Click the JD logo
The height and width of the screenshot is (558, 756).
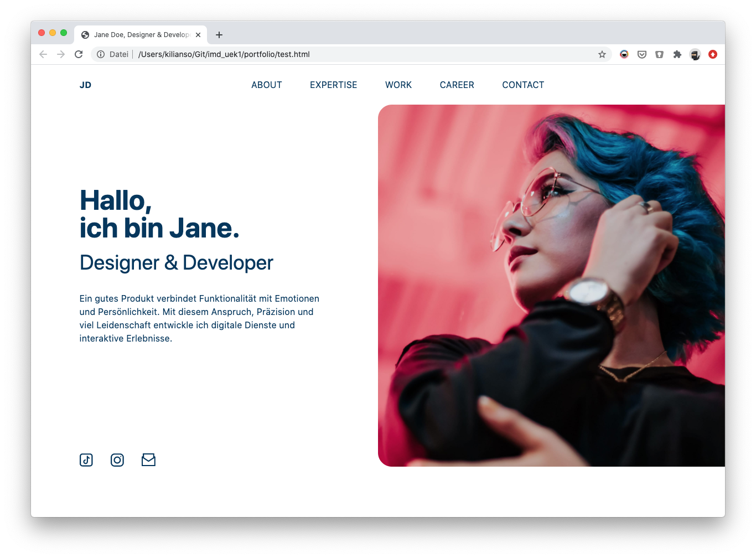click(85, 85)
